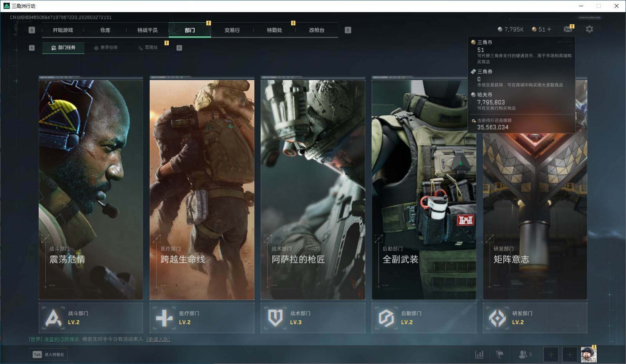
Task: Click the 医疗部门 cross icon
Action: click(164, 318)
